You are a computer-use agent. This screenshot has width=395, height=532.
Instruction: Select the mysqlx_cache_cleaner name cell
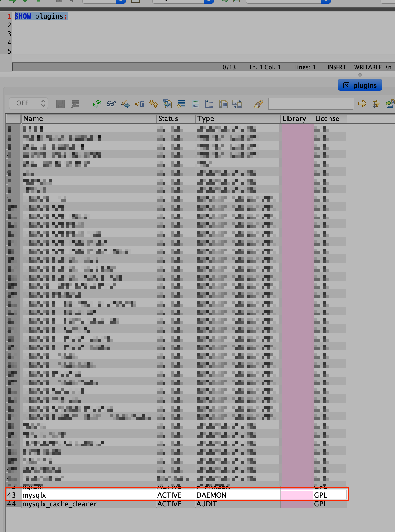coord(89,504)
